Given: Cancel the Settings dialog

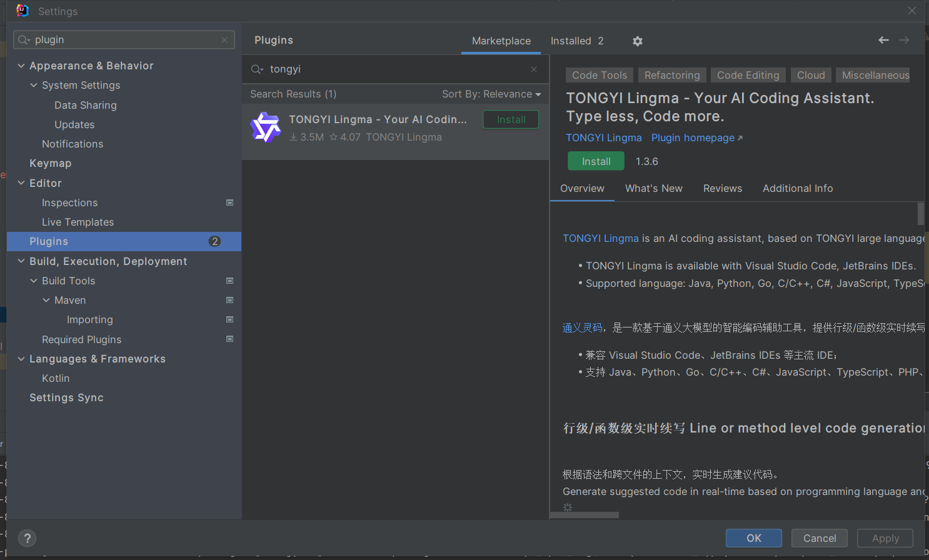Looking at the screenshot, I should [x=820, y=538].
